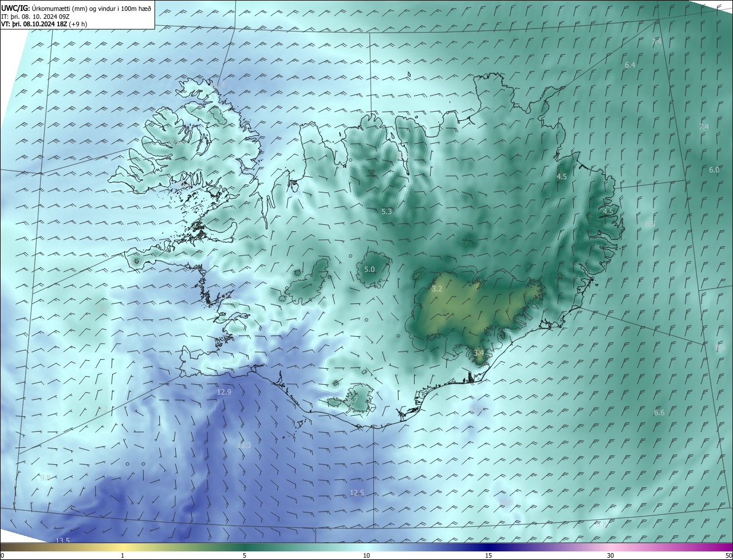Click the 5.3 value on the map
The width and height of the screenshot is (733, 560).
click(x=387, y=211)
